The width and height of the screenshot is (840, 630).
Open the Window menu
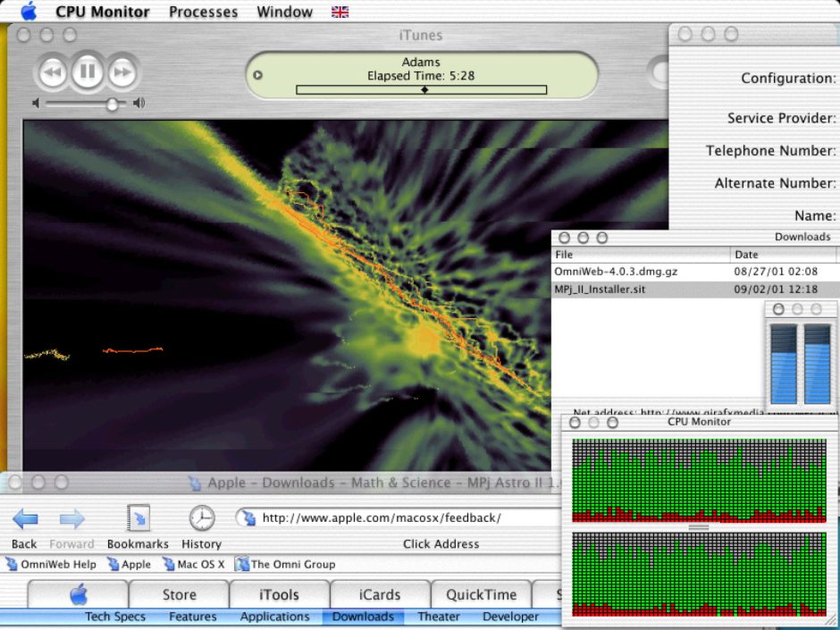coord(284,12)
